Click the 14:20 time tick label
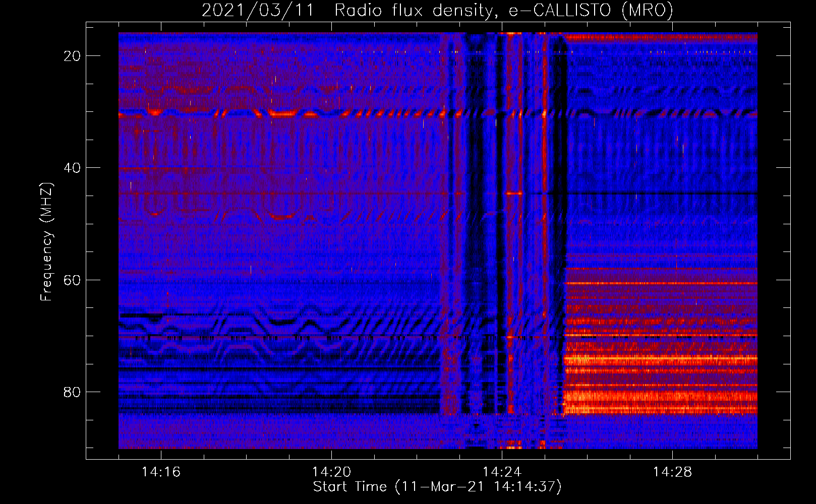Screen dimensions: 816x504 (331, 472)
